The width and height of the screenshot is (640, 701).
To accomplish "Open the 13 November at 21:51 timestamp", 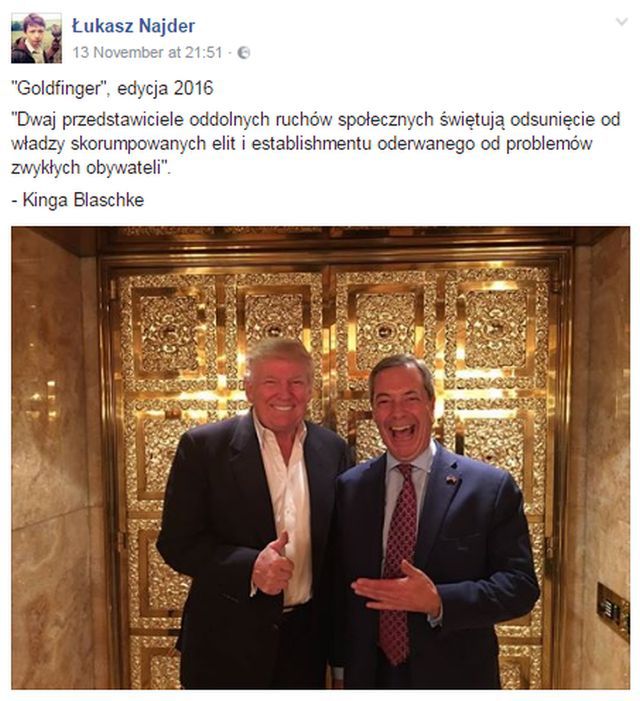I will [x=147, y=52].
